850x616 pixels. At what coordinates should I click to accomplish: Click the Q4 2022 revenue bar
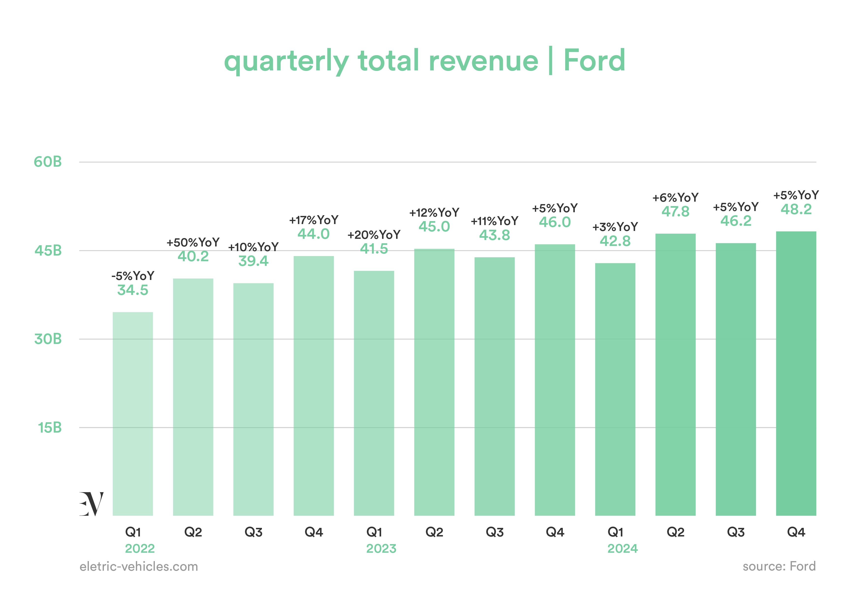pyautogui.click(x=314, y=386)
